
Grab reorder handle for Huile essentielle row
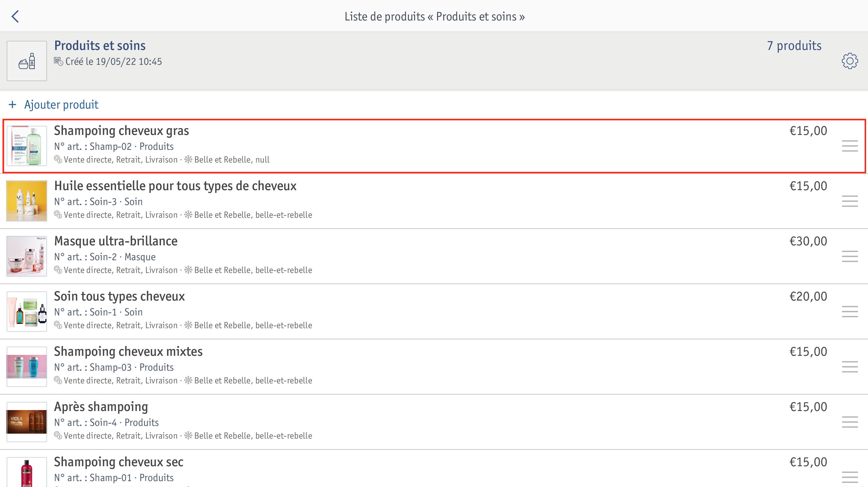click(849, 201)
